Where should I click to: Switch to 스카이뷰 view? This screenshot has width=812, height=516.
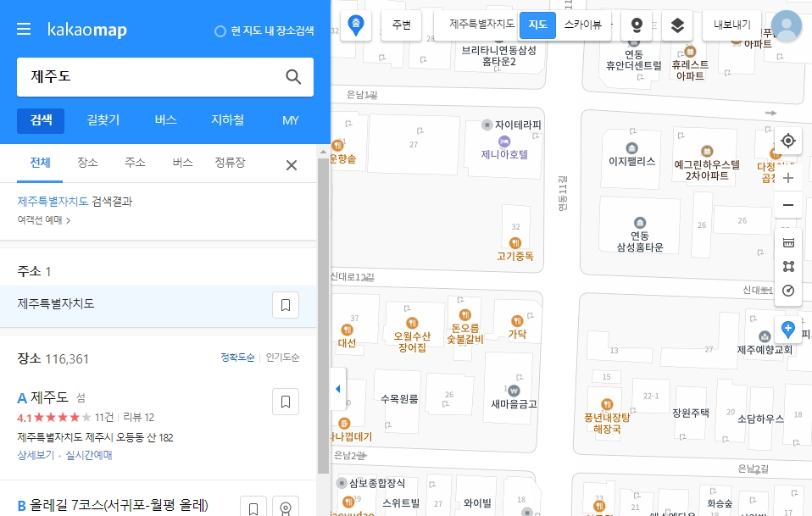[583, 25]
